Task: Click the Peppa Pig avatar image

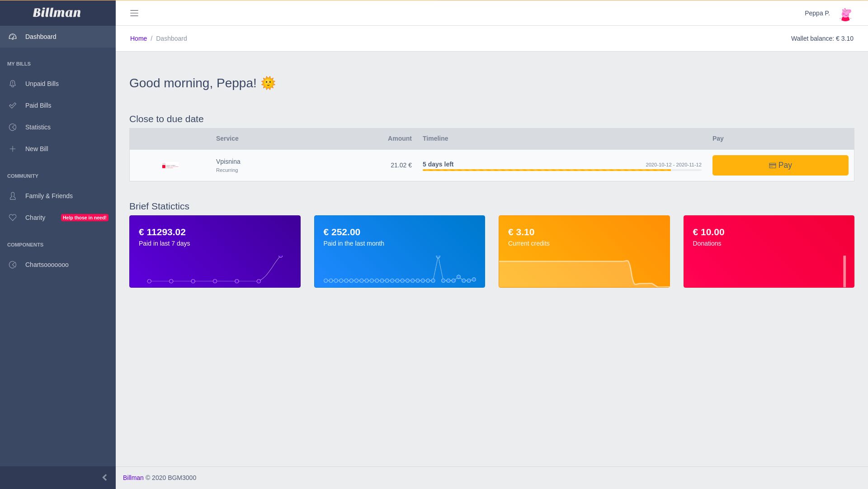Action: (x=845, y=14)
